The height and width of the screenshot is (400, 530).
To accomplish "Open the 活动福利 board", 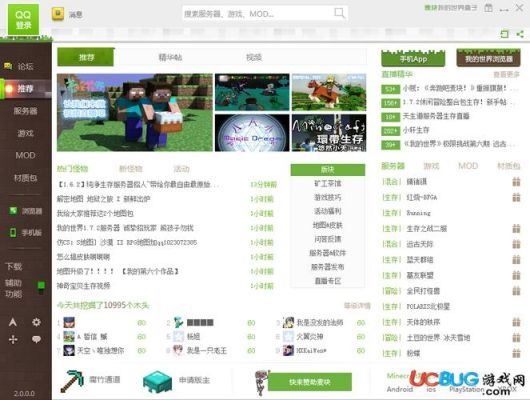I will coord(328,211).
